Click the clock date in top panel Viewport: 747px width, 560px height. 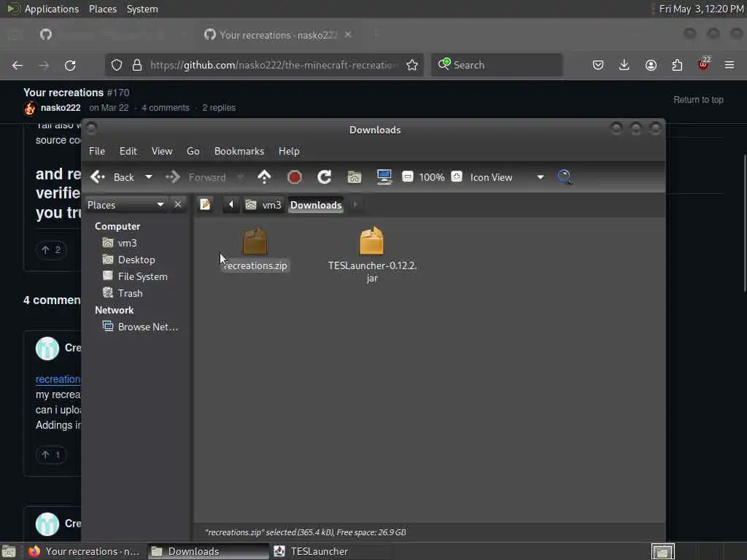(x=701, y=9)
